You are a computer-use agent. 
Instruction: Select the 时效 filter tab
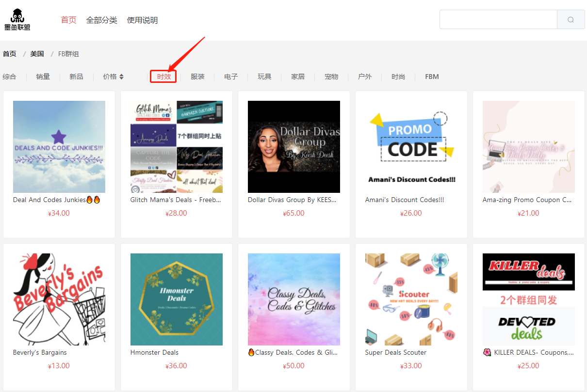coord(164,77)
